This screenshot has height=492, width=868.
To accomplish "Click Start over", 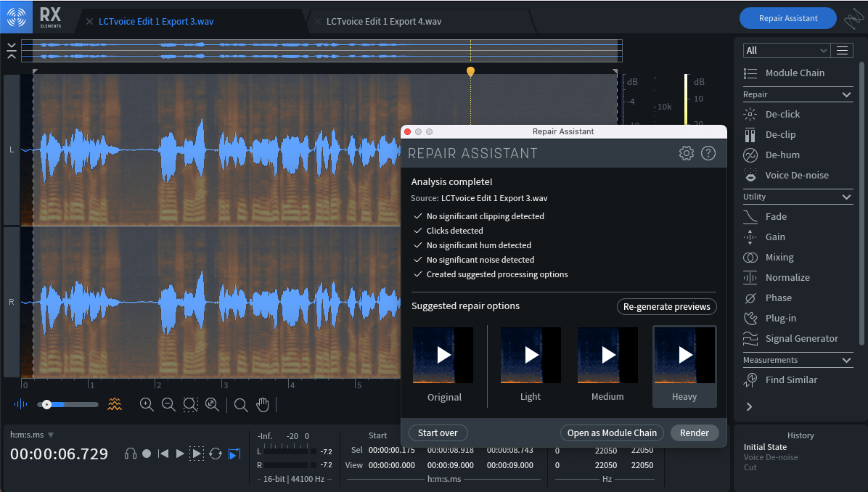I will click(438, 432).
